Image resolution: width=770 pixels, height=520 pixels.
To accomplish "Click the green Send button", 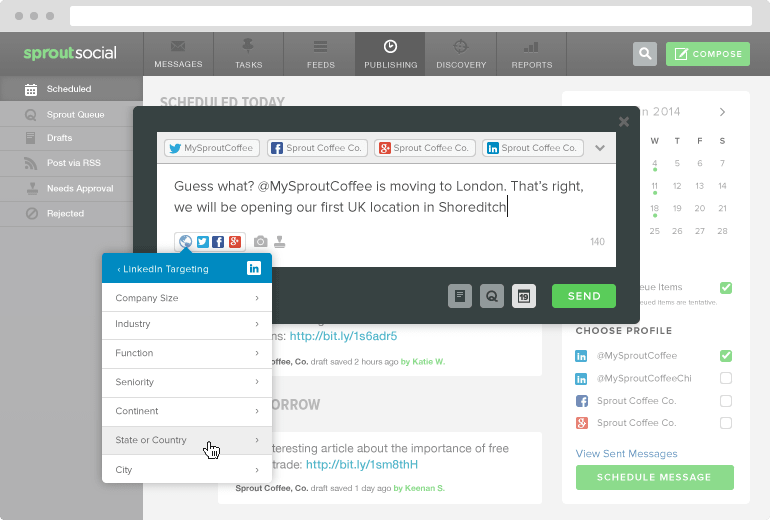I will 584,296.
